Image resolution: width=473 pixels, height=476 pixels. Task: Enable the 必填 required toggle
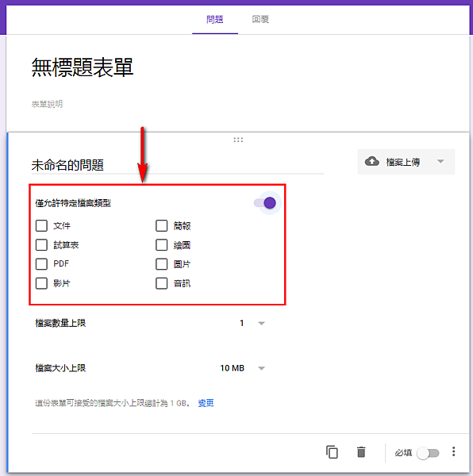tap(428, 453)
